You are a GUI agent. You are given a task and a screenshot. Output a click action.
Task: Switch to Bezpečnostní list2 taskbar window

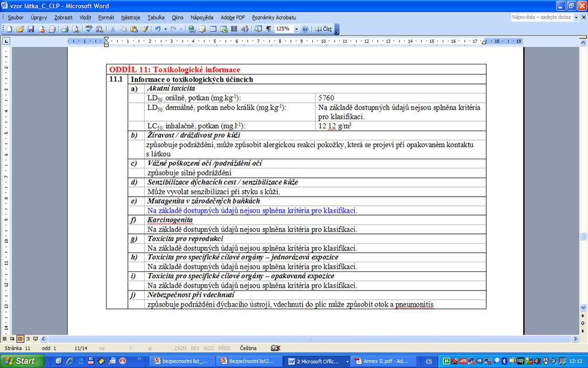pos(249,361)
